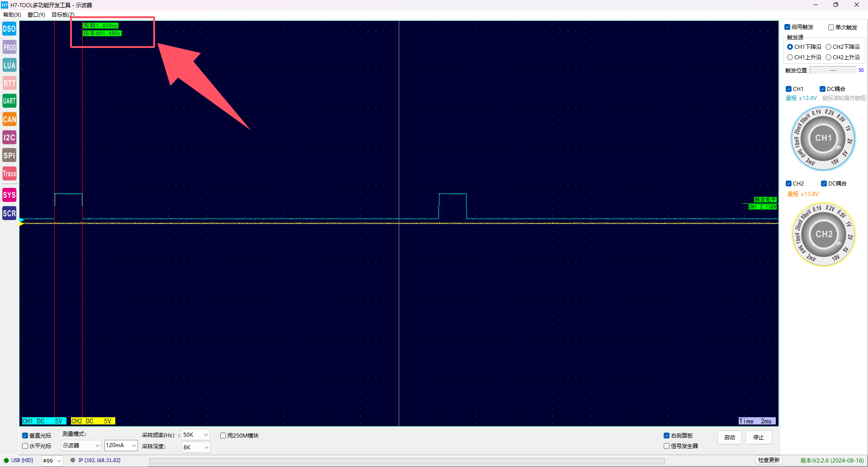Open 采样深度 8K dropdown
The image size is (868, 467).
point(196,448)
